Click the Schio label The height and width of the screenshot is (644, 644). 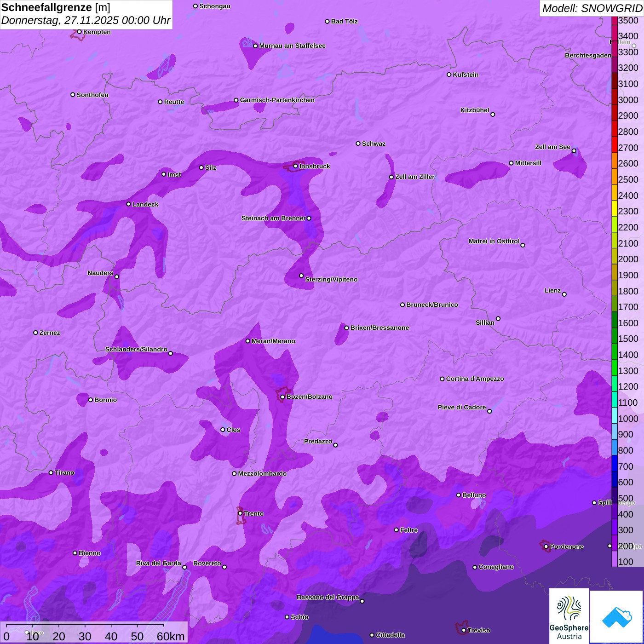point(299,617)
